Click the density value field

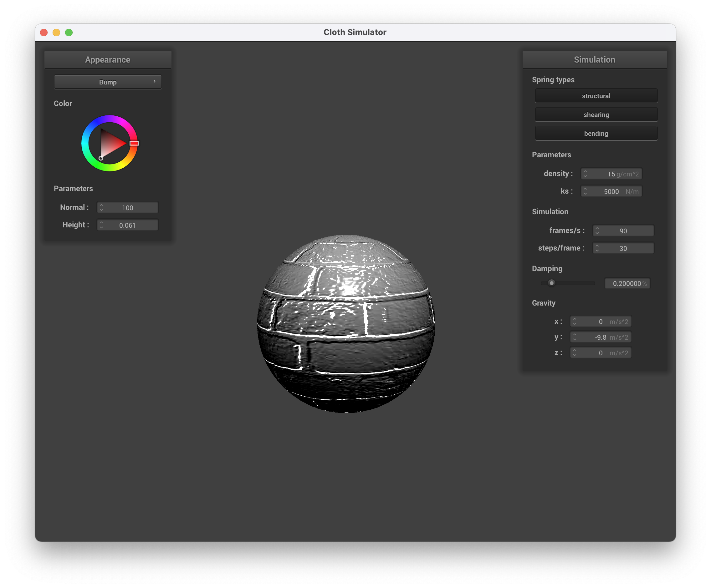(x=611, y=174)
